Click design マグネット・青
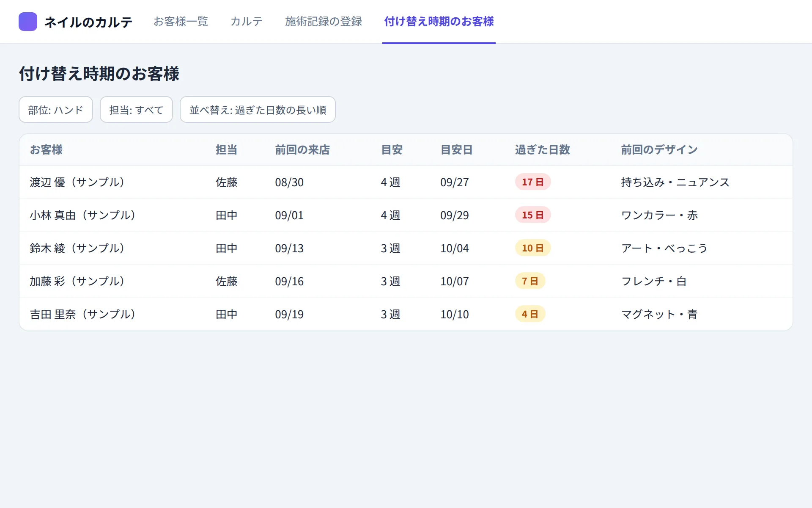Image resolution: width=812 pixels, height=508 pixels. [659, 314]
